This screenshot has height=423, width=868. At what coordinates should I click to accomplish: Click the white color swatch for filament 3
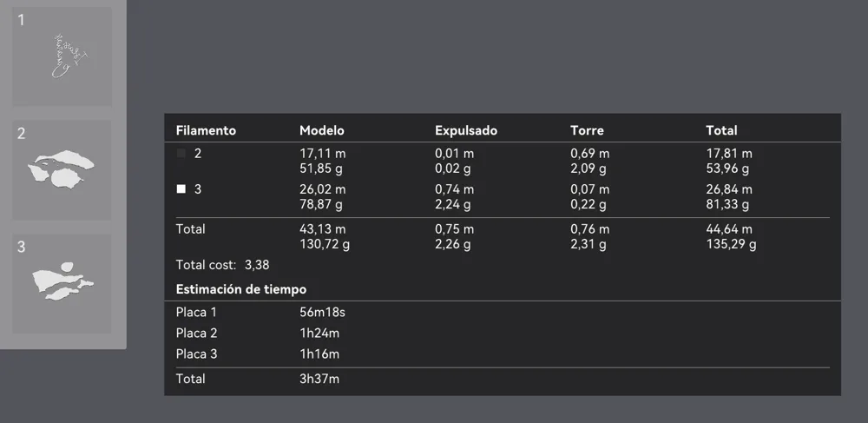point(181,189)
